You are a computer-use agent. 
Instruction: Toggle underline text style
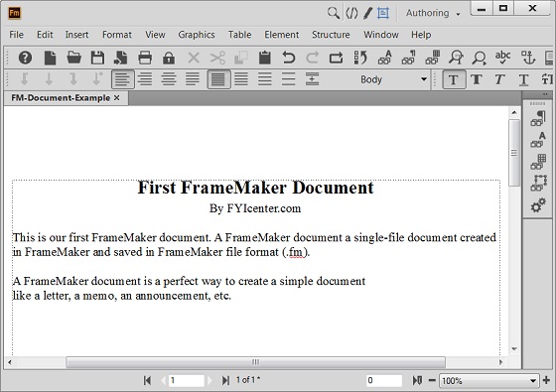(523, 79)
